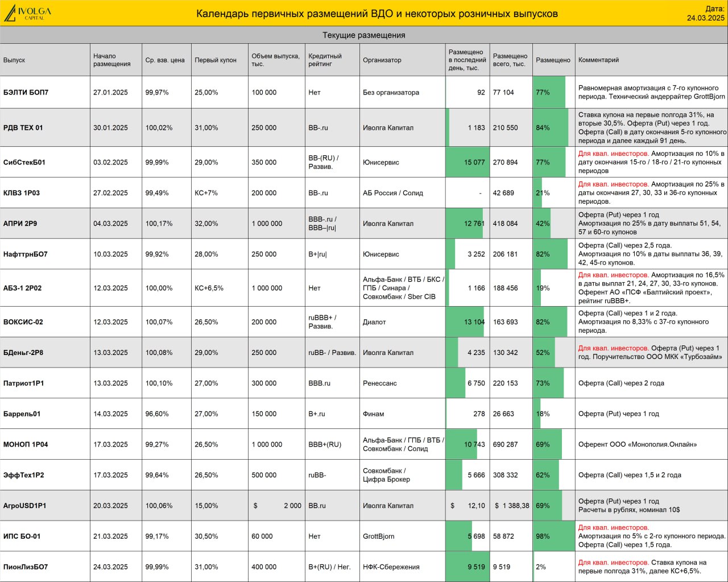Select the 'Размещено в последний день' column header
Viewport: 728px width, 582px height.
pos(468,60)
